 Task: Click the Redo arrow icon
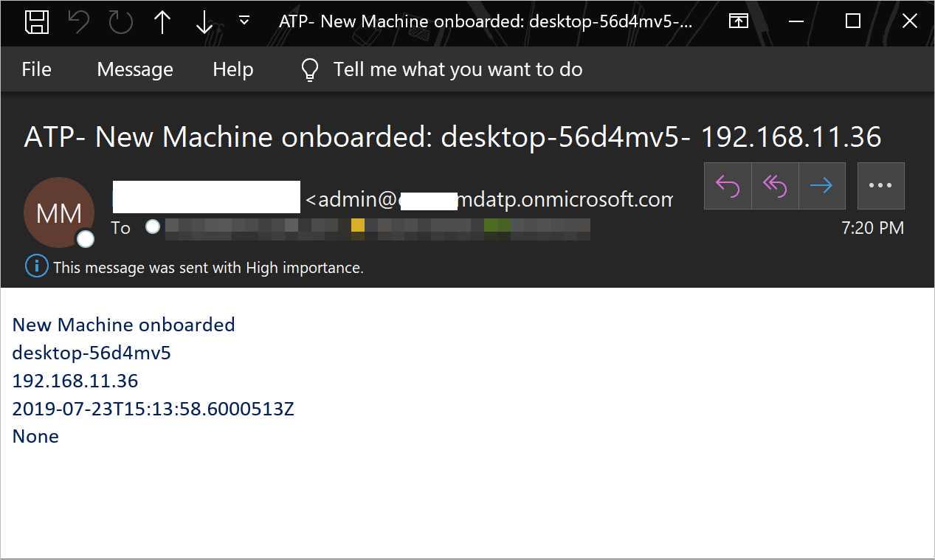pyautogui.click(x=120, y=22)
